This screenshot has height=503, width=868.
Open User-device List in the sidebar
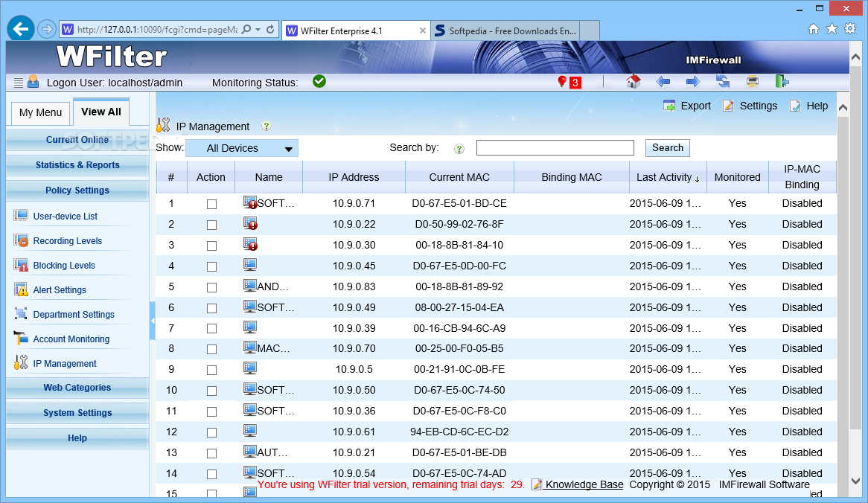(65, 217)
